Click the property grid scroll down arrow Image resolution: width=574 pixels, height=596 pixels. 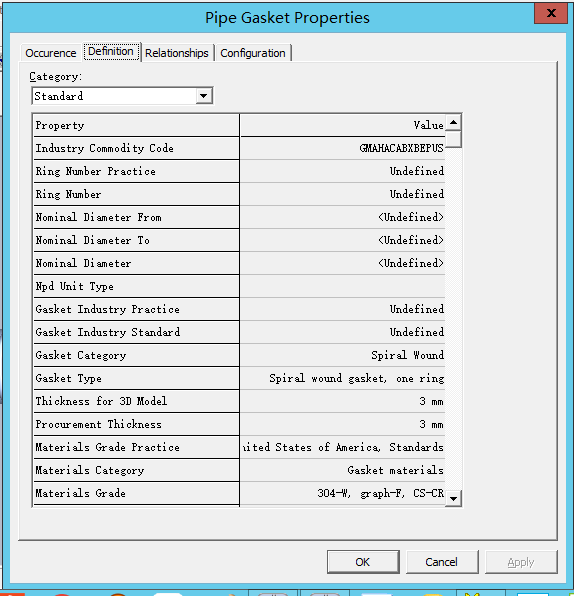453,498
